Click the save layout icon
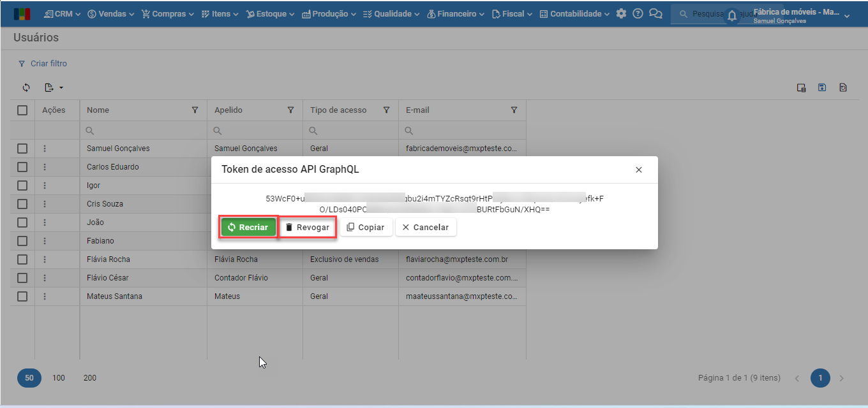This screenshot has height=408, width=868. pyautogui.click(x=822, y=87)
